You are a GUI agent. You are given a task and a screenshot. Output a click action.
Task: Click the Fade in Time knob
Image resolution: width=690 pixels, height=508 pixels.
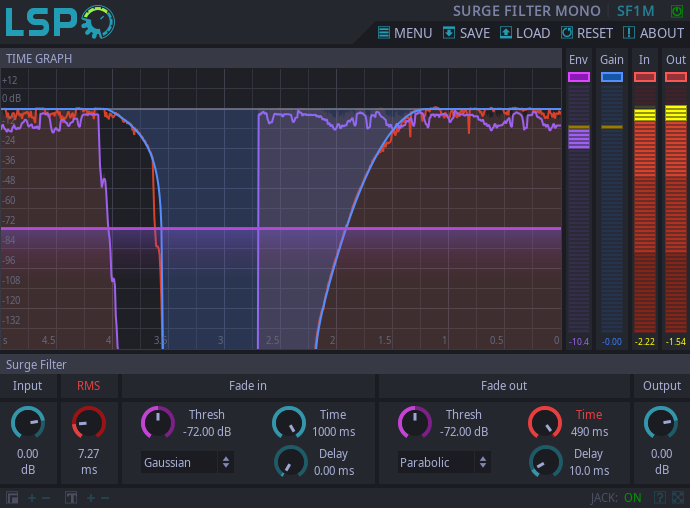(289, 423)
